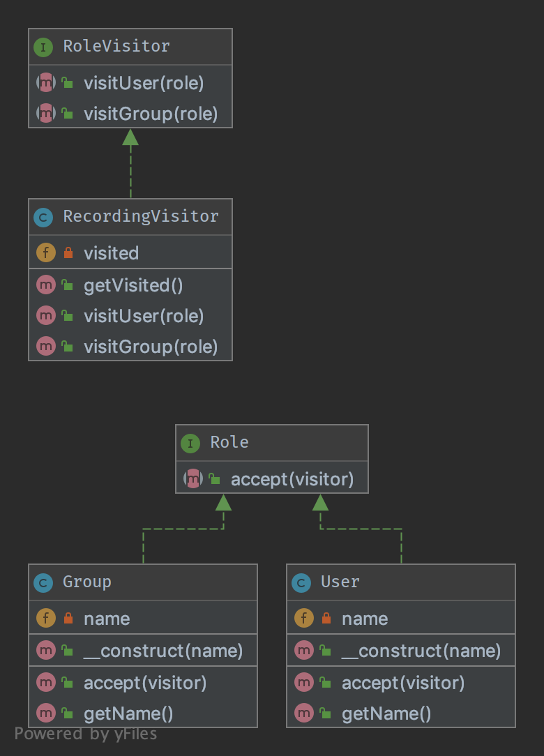This screenshot has height=756, width=544.
Task: Click method icon of RecordingVisitor visitGroup(role)
Action: tap(46, 346)
